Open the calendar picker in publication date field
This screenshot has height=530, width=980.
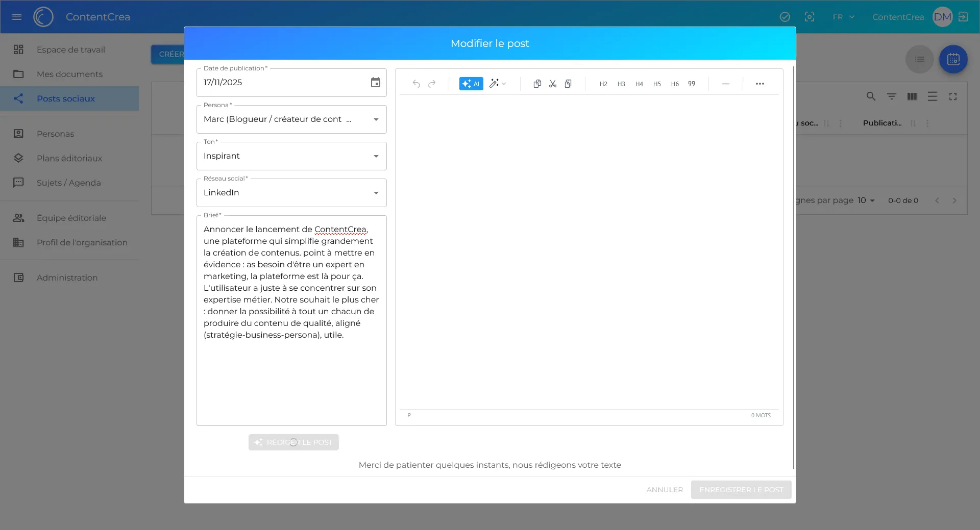[x=375, y=83]
